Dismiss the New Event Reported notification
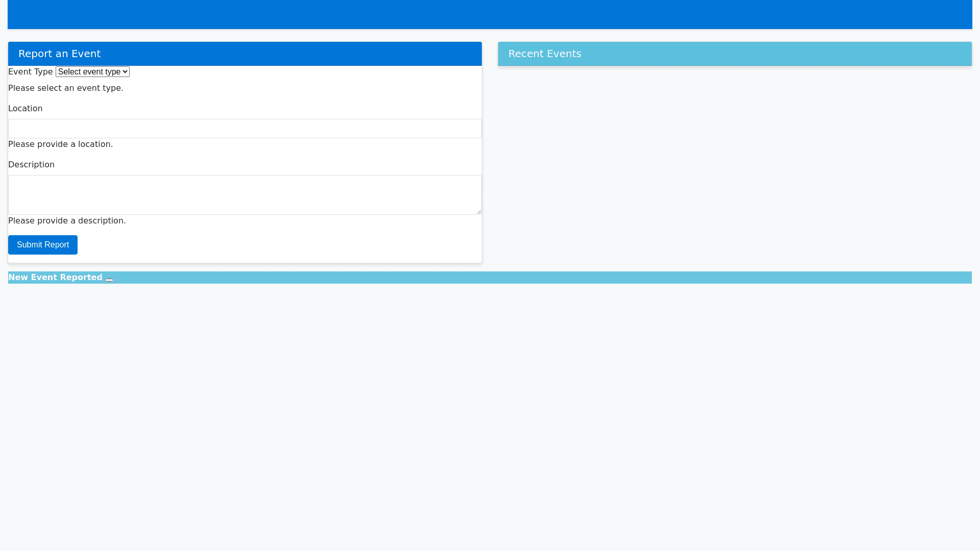 (x=109, y=280)
